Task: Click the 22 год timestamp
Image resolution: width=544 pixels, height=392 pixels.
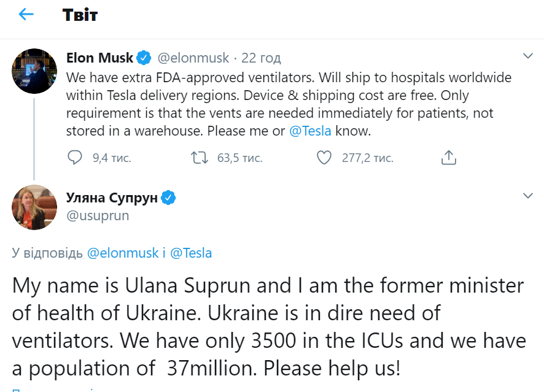Action: click(261, 58)
